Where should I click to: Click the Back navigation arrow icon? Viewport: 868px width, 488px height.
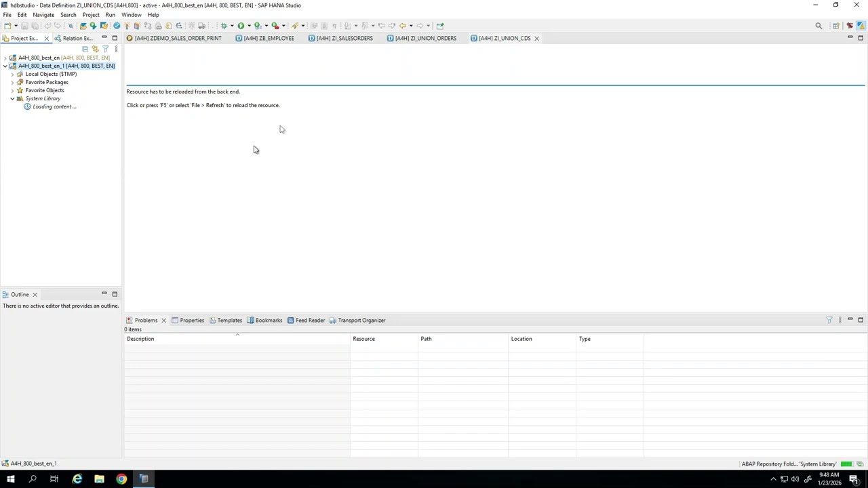click(402, 26)
